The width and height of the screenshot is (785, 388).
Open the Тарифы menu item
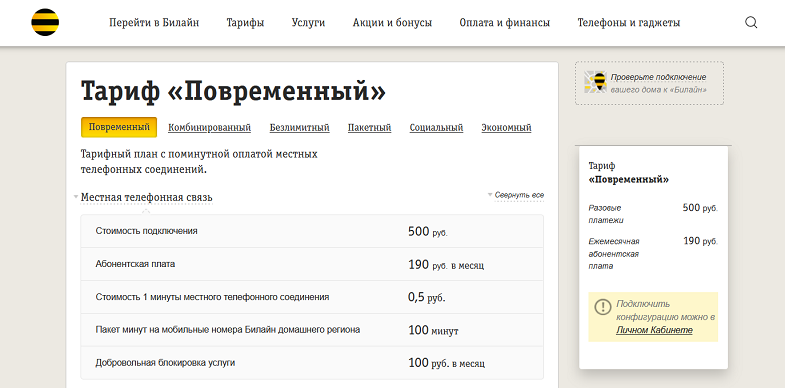[x=245, y=23]
